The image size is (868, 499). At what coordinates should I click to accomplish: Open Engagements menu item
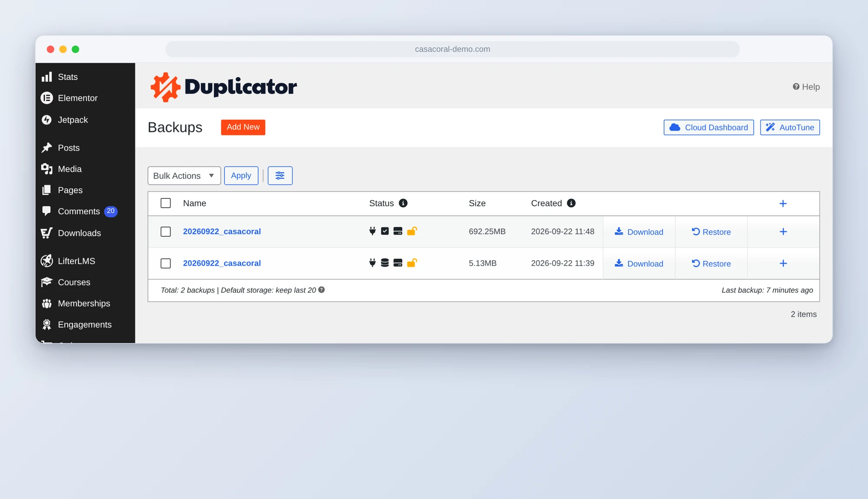tap(85, 325)
